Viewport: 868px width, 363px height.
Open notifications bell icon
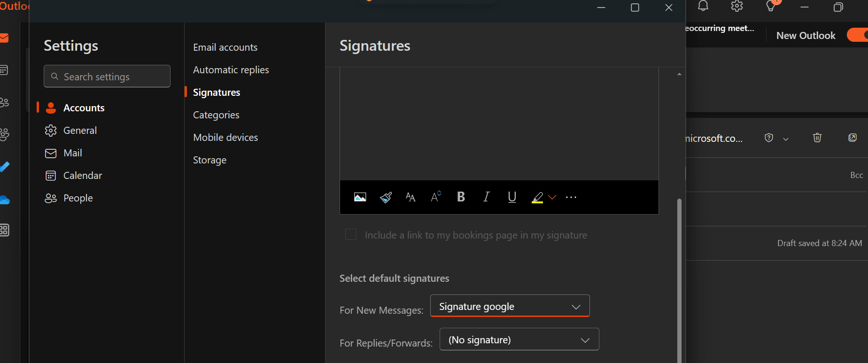click(703, 6)
